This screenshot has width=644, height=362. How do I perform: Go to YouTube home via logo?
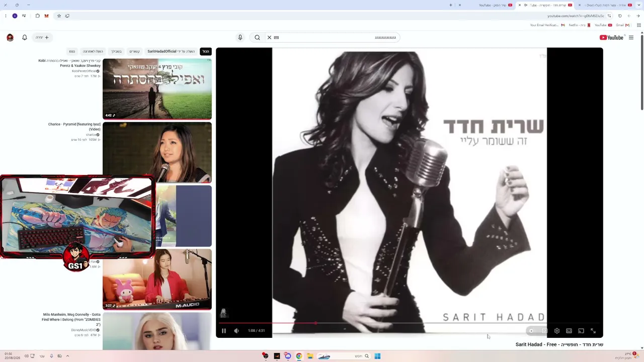611,37
